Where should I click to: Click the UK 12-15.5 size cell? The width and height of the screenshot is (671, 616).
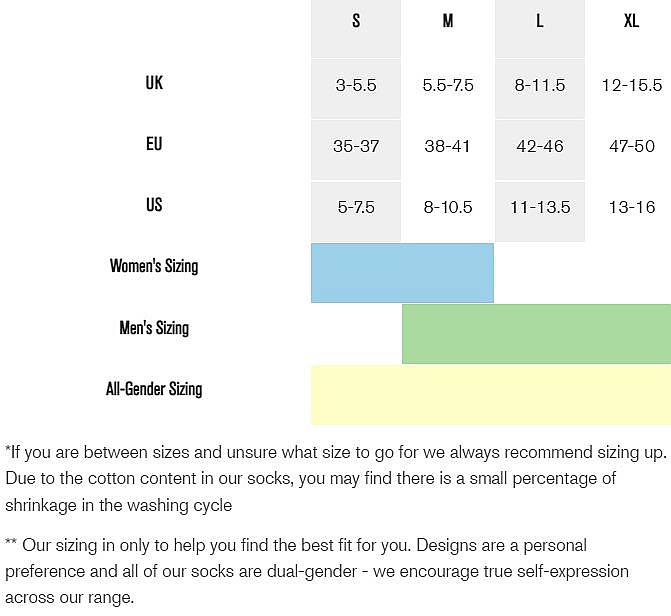point(631,86)
